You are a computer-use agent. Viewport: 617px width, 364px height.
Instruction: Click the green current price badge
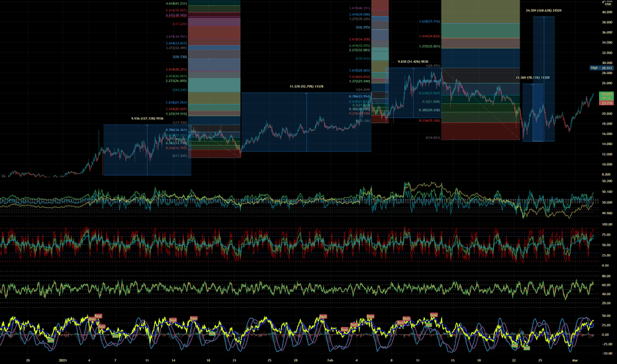606,96
